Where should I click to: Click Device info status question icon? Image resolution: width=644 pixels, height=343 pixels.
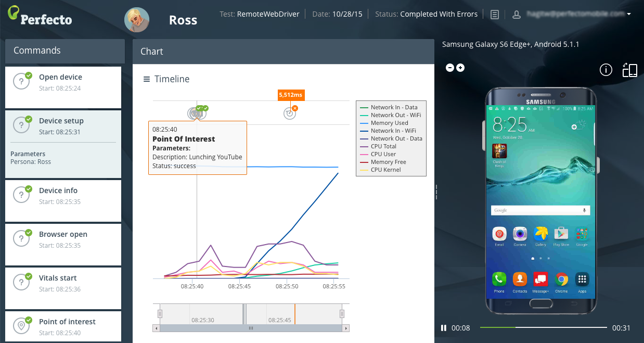[x=21, y=195]
